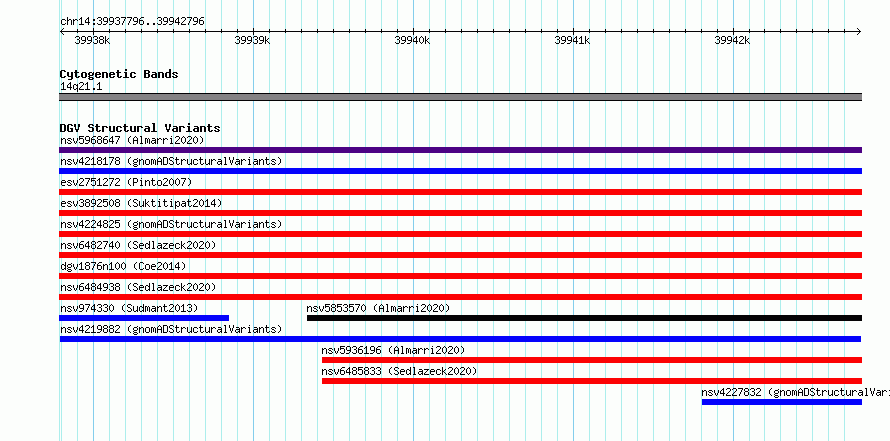Select the red esv3892508 variant bar
Screen dimensions: 890x441
(x=460, y=213)
